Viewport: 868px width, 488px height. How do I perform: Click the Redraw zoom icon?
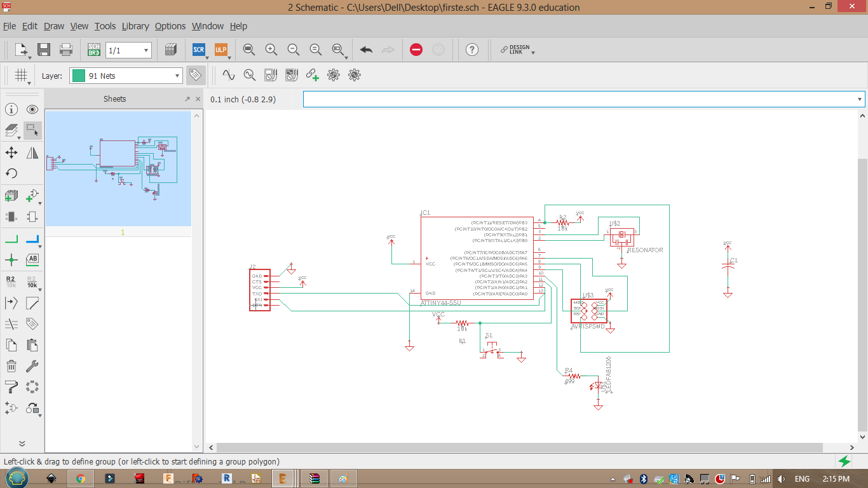coord(316,50)
